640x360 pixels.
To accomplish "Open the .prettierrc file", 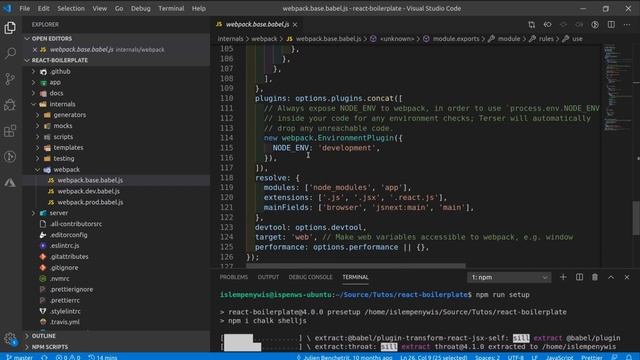I will [116, 300].
